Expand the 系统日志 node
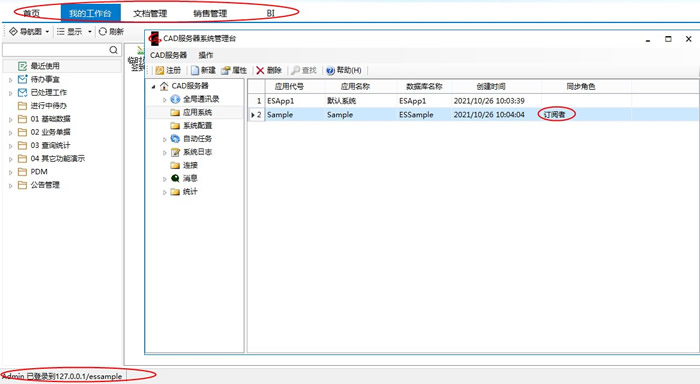 [x=165, y=153]
